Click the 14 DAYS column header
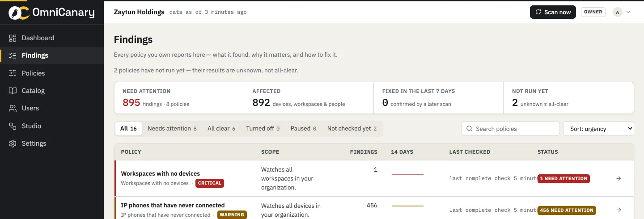This screenshot has width=644, height=219. tap(402, 152)
